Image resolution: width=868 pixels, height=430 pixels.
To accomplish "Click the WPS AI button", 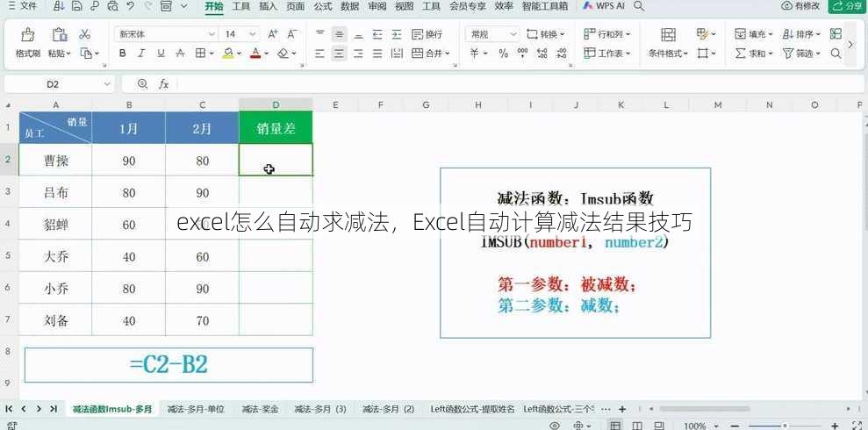I will (604, 6).
